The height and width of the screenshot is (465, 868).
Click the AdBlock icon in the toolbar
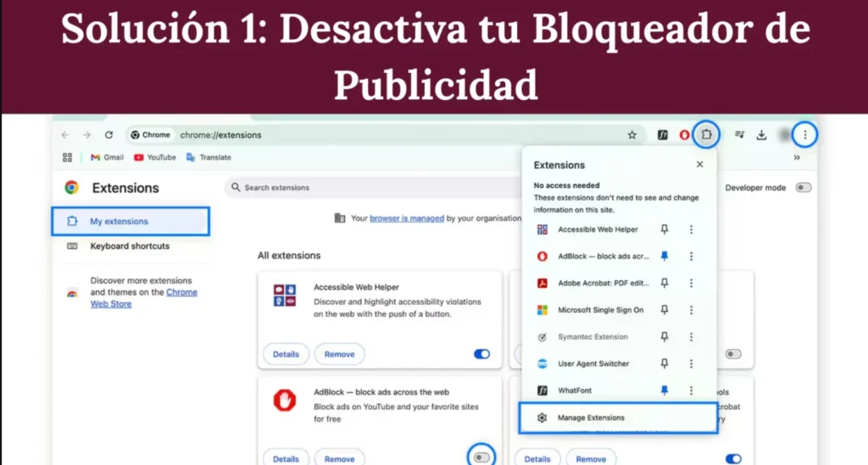point(684,135)
